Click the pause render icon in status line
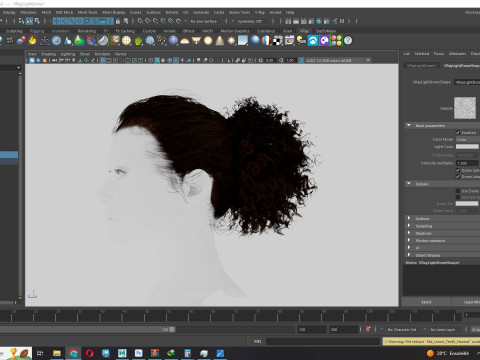 pyautogui.click(x=342, y=21)
